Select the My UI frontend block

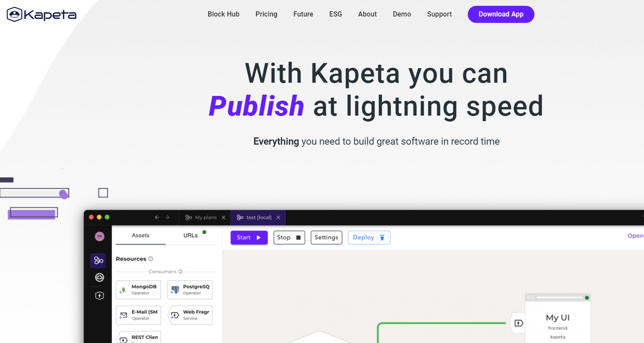point(557,318)
